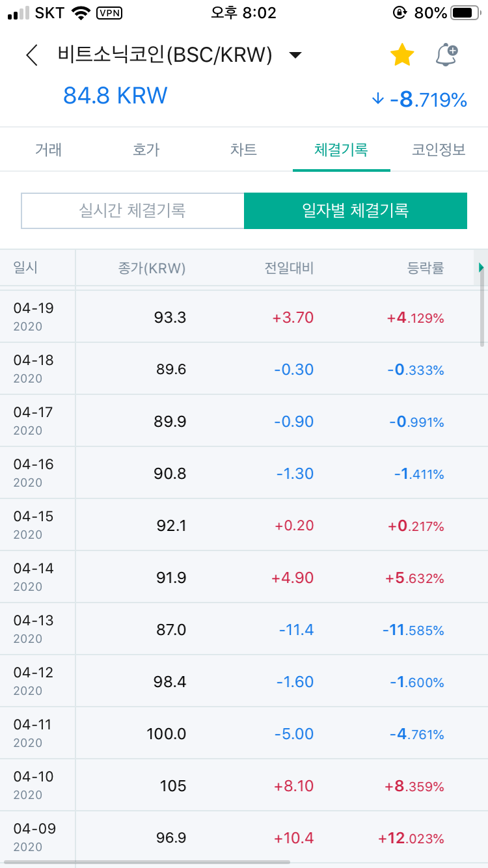Switch to the 차트 tab

[243, 149]
